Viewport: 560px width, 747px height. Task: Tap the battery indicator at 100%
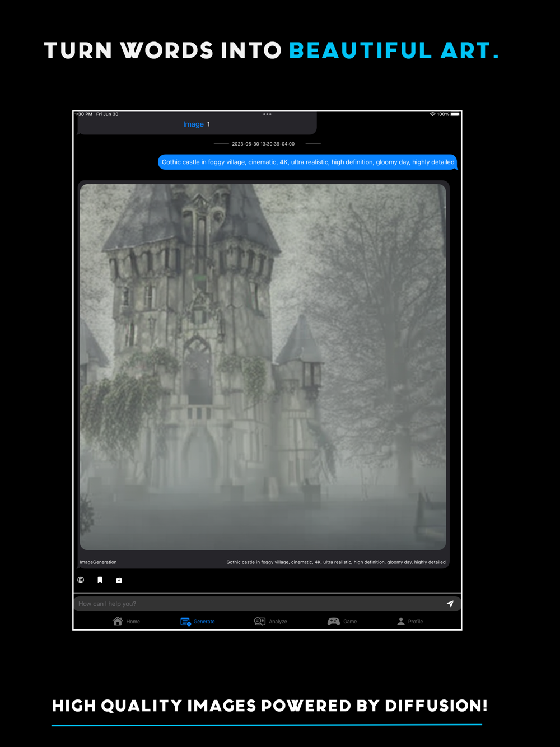pyautogui.click(x=455, y=114)
